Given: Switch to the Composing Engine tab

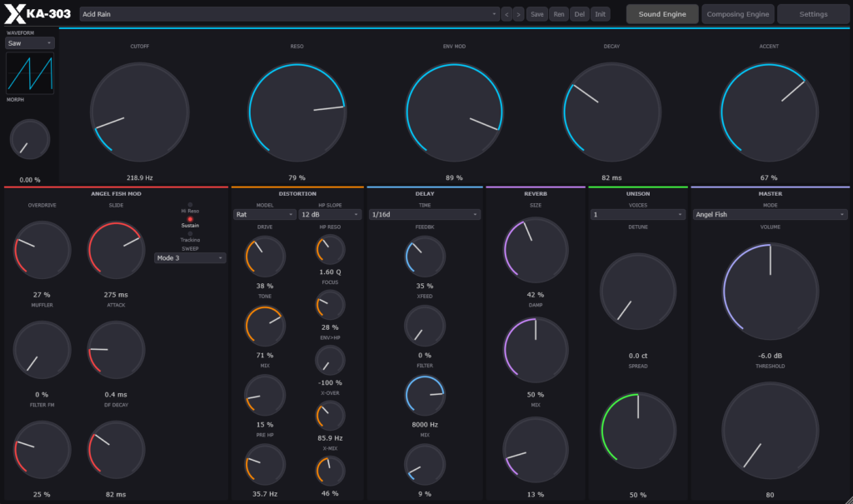Looking at the screenshot, I should [x=737, y=14].
